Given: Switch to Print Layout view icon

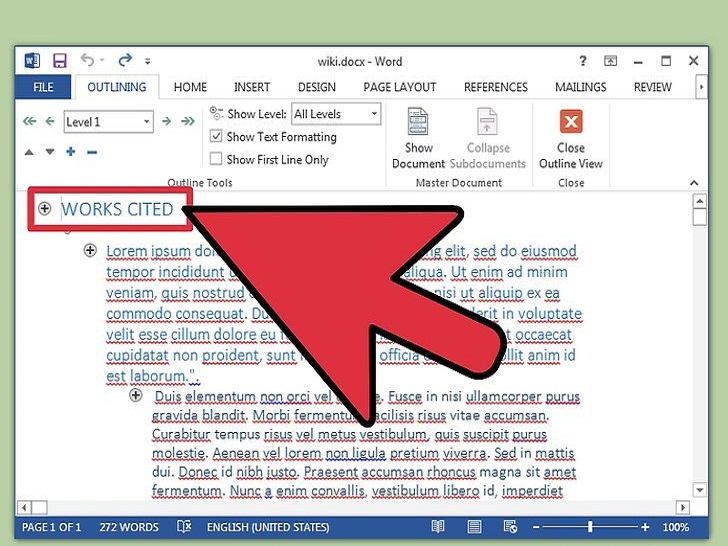Looking at the screenshot, I should click(474, 527).
